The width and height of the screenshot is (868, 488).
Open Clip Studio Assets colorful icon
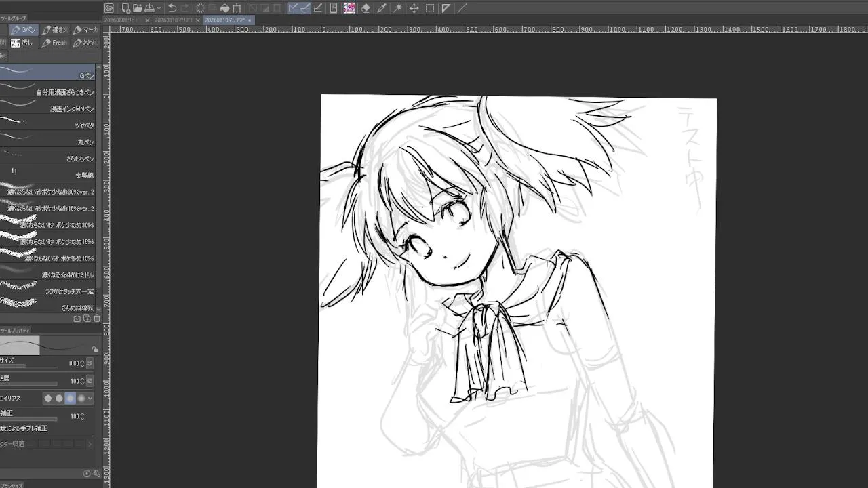349,8
